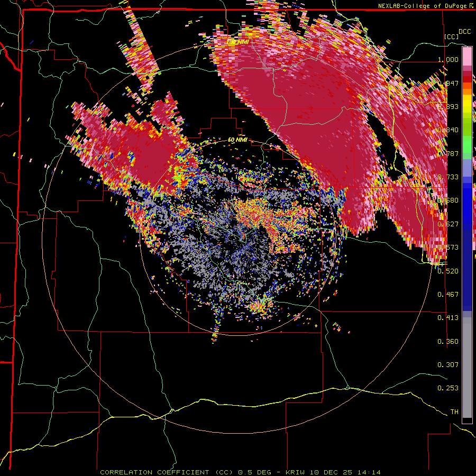Image resolution: width=476 pixels, height=476 pixels.
Task: Select the 0.893 legend value
Action: click(x=448, y=106)
